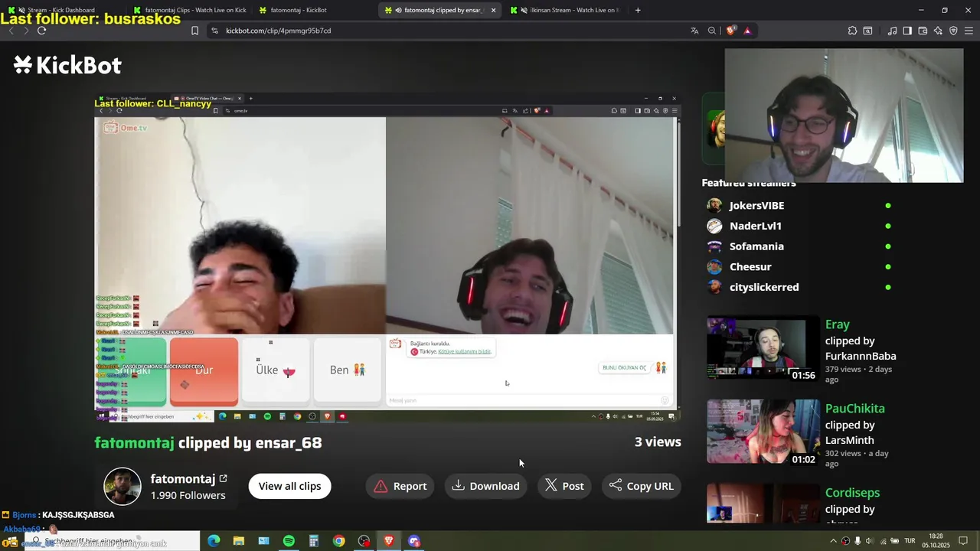This screenshot has height=551, width=980.
Task: Switch to fatomontaj Clips - Watch Live tab
Action: click(188, 10)
